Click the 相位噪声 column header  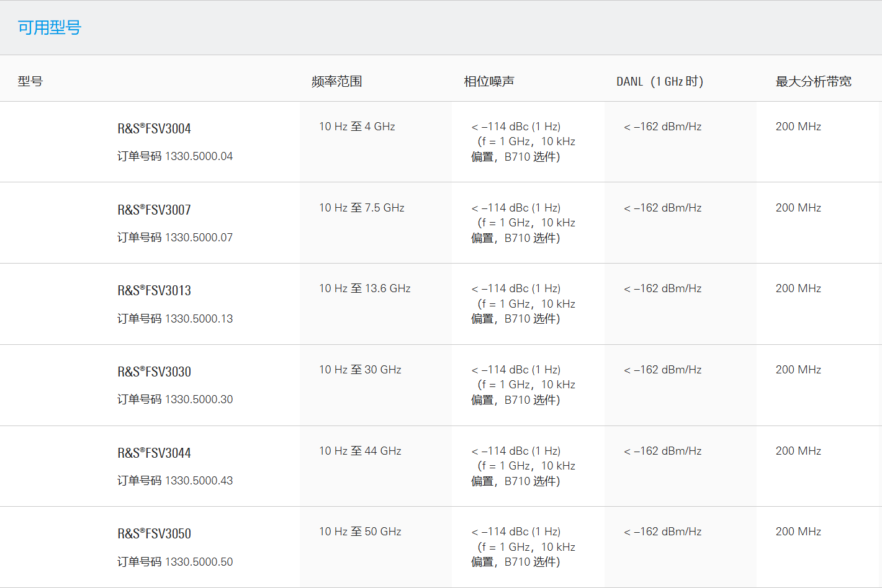coord(488,81)
